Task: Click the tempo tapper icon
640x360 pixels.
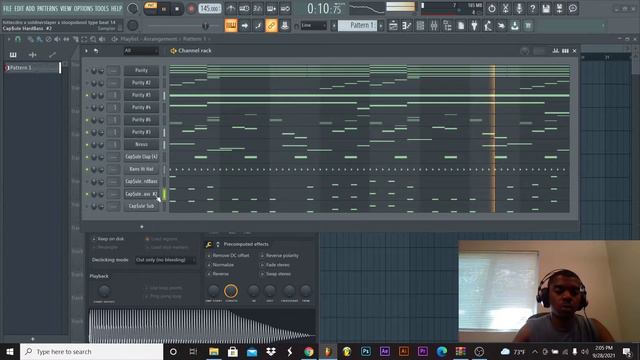Action: 488,26
